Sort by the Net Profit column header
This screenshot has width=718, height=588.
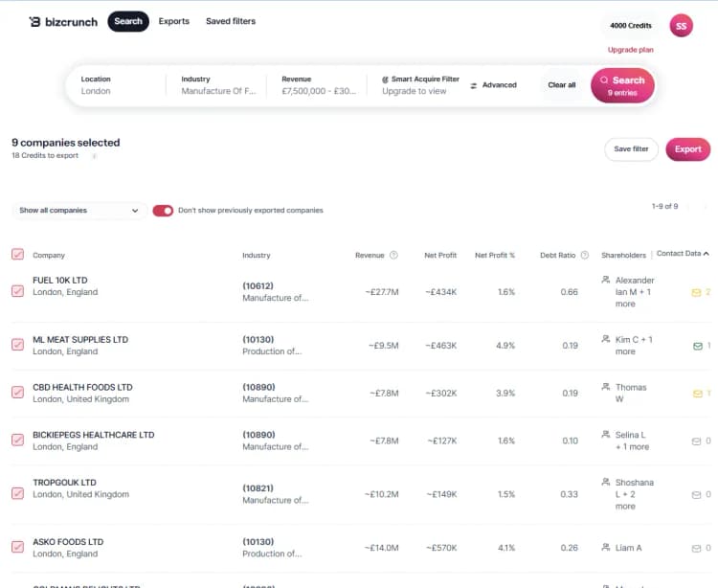point(440,256)
